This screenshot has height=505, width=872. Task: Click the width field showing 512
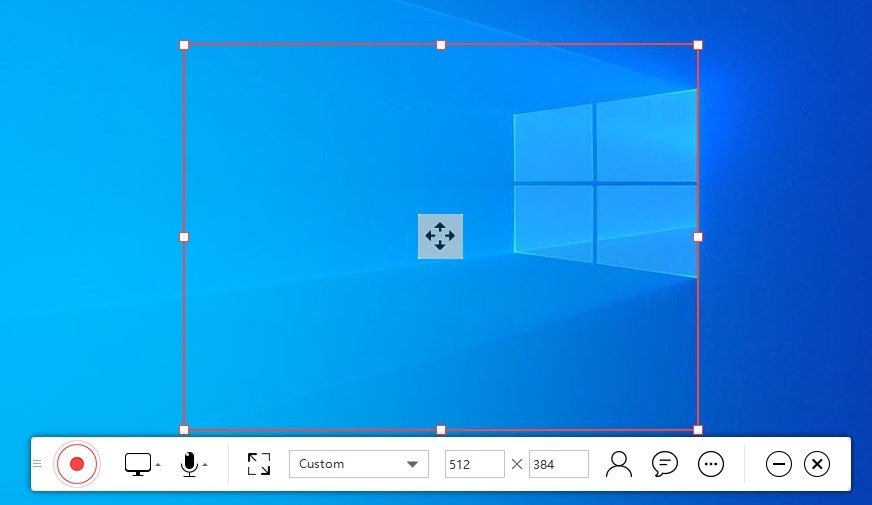click(x=474, y=464)
